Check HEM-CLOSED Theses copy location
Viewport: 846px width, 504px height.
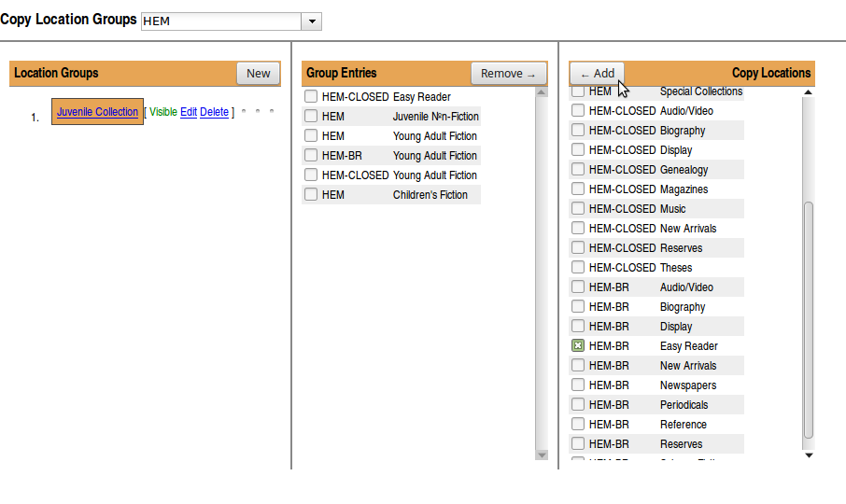click(578, 267)
